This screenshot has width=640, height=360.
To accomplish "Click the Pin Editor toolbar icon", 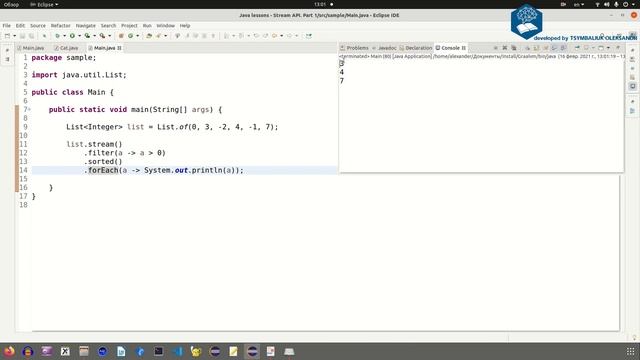I will [x=309, y=36].
